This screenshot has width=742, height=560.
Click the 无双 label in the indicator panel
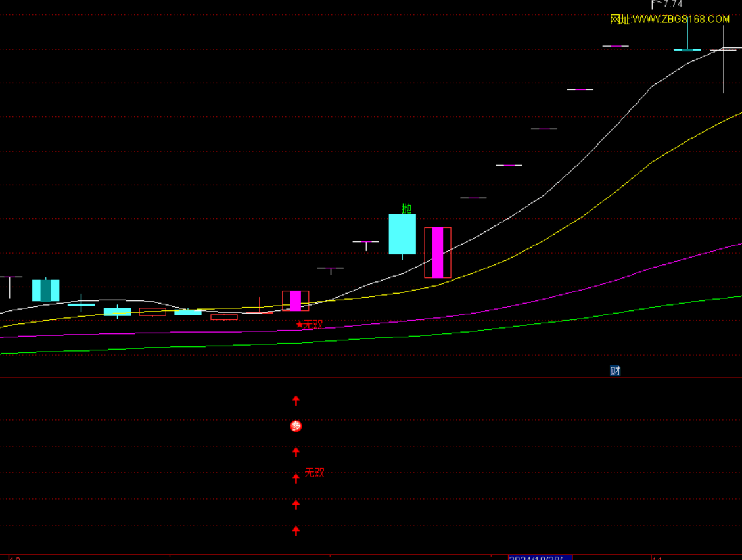click(315, 473)
